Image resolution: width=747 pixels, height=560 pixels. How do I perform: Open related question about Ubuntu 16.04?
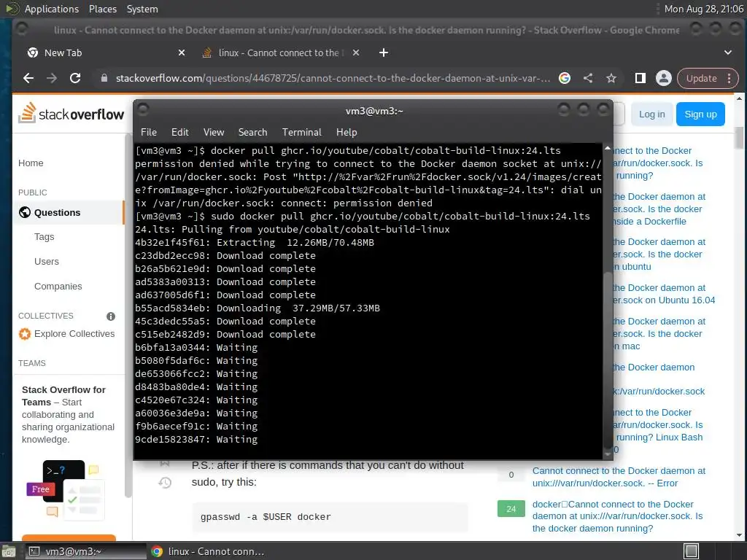(x=664, y=294)
